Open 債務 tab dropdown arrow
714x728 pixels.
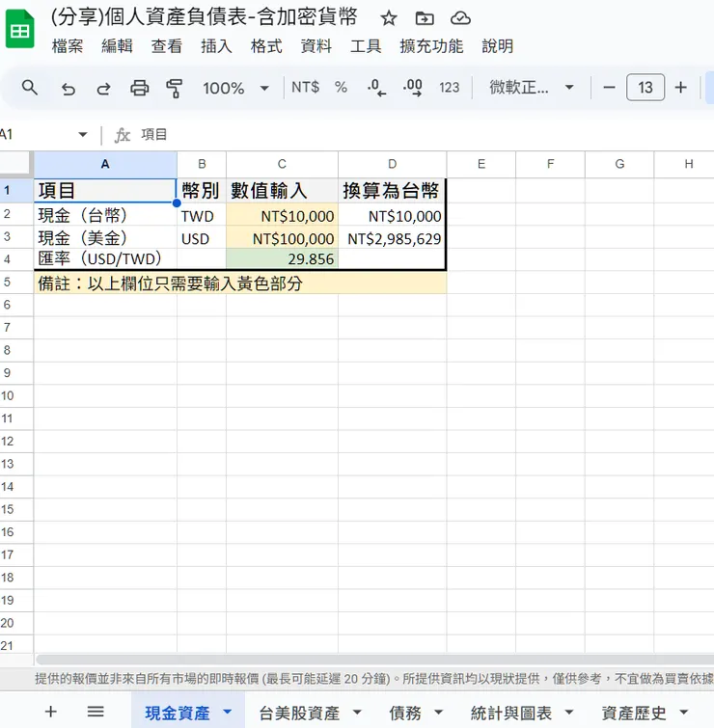point(438,712)
